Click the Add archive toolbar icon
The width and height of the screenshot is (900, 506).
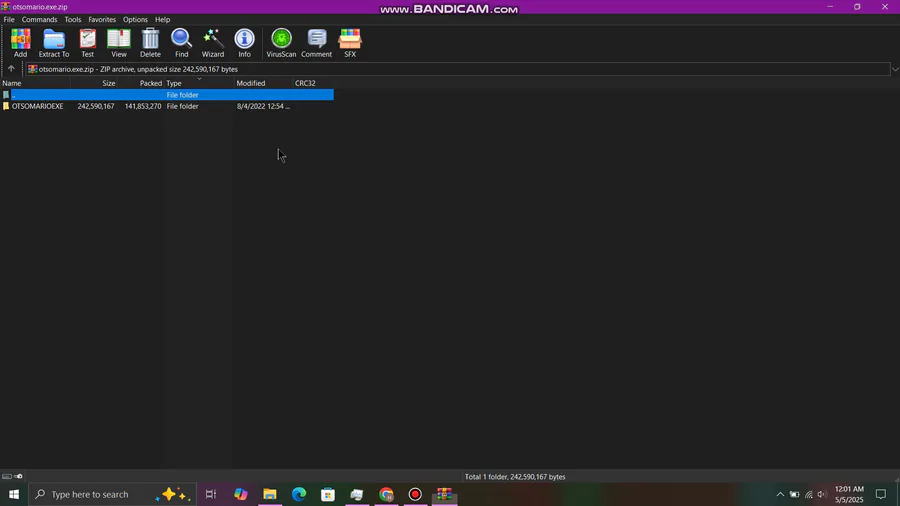(21, 43)
